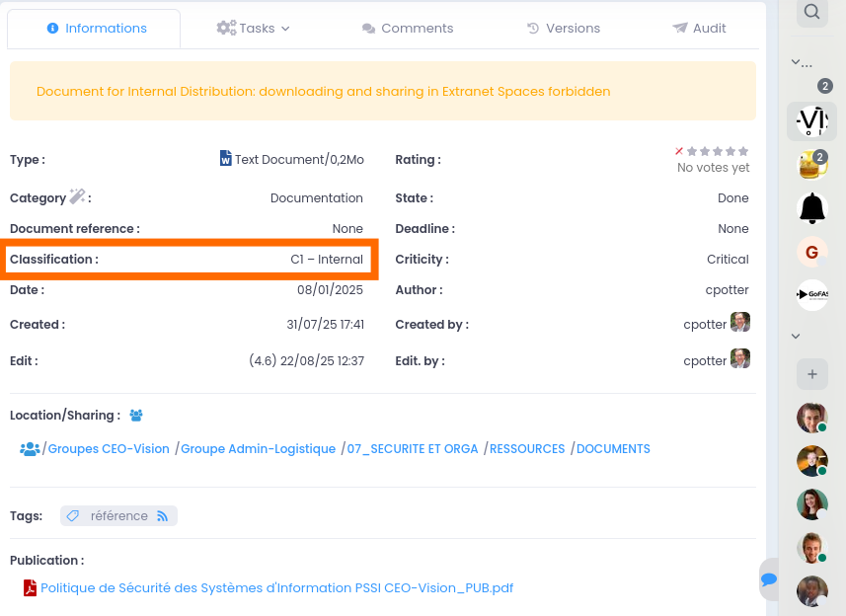Viewport: 846px width, 616px height.
Task: Click the RSS feed icon on référence tag
Action: [x=163, y=515]
